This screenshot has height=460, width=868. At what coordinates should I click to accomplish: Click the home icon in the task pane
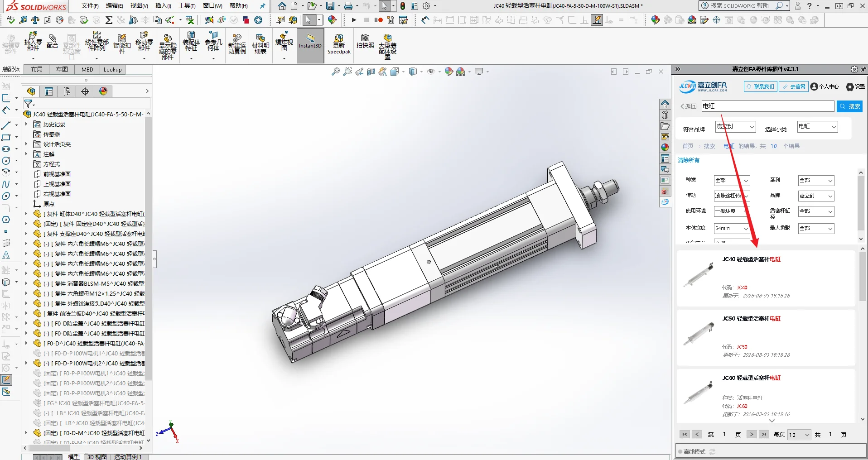[x=665, y=104]
